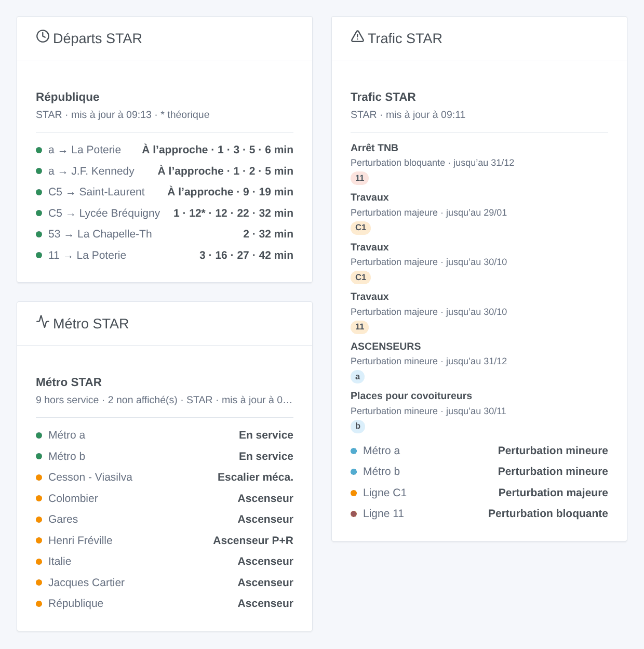Screen dimensions: 644x649
Task: Select Métro b Perturbation mineure row
Action: tap(479, 472)
